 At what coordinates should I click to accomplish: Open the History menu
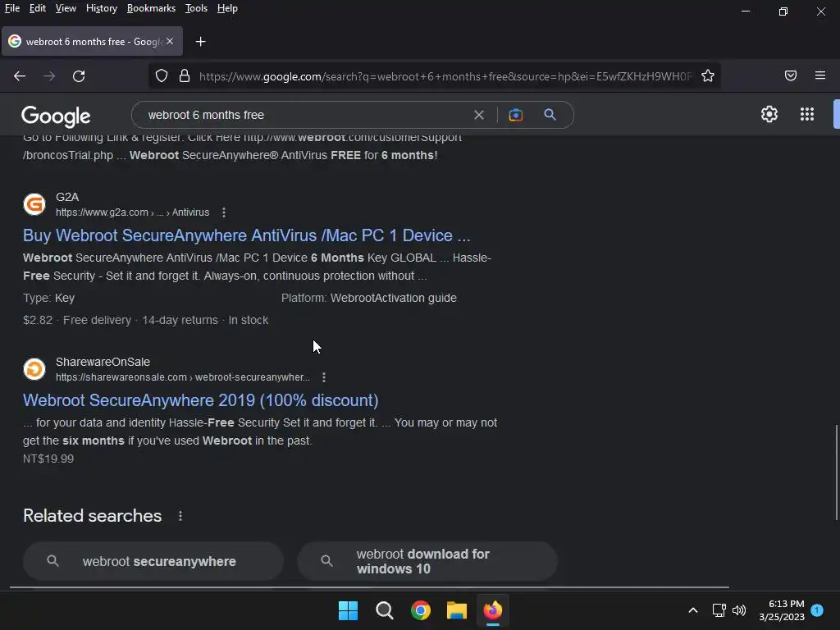point(102,8)
